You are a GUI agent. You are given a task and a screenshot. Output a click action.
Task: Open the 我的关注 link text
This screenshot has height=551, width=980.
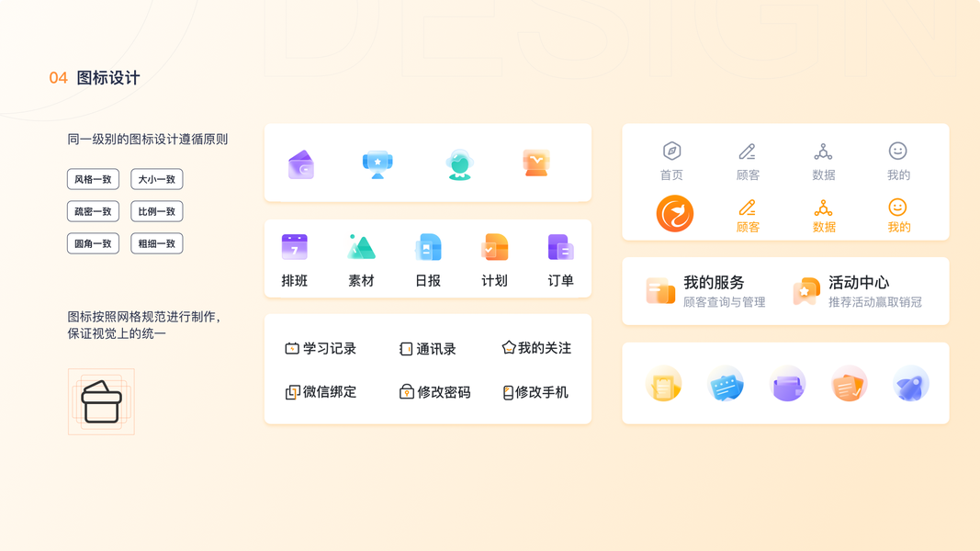point(545,348)
